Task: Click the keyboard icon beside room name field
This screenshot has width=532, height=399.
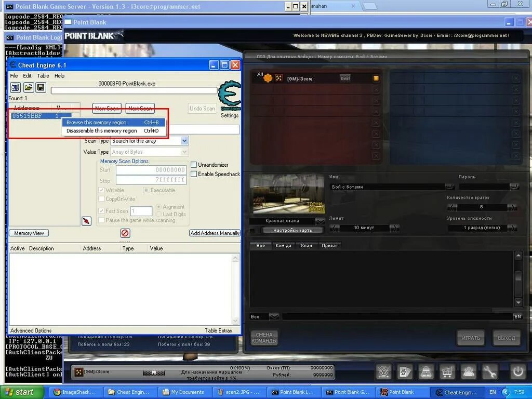Action: coord(450,187)
